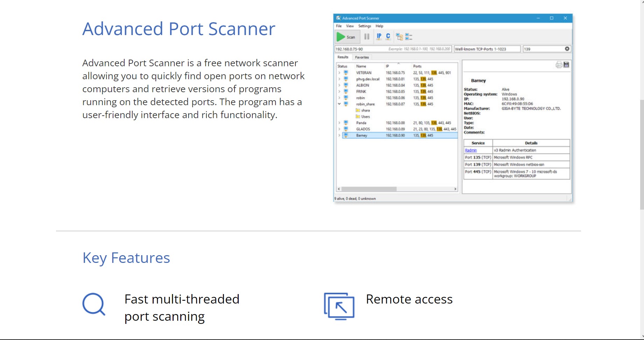Viewport: 644px width, 340px height.
Task: Click the blue IP toolbar icon
Action: 379,36
